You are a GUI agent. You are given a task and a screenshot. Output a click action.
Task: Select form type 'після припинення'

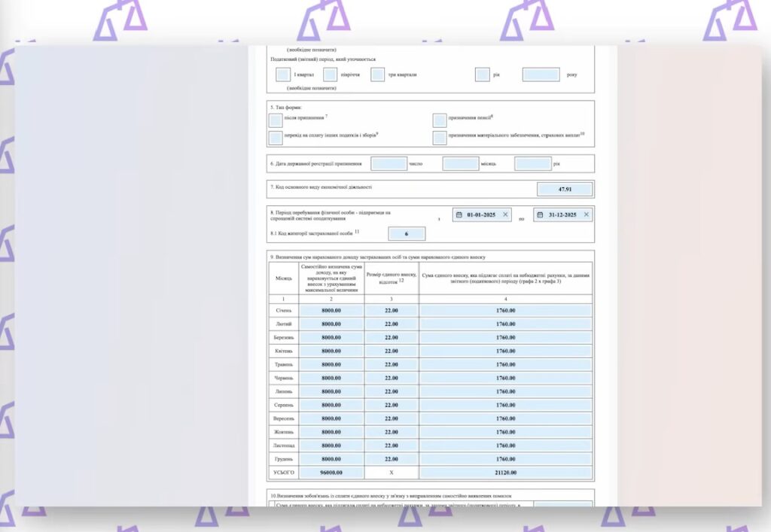[x=276, y=120]
